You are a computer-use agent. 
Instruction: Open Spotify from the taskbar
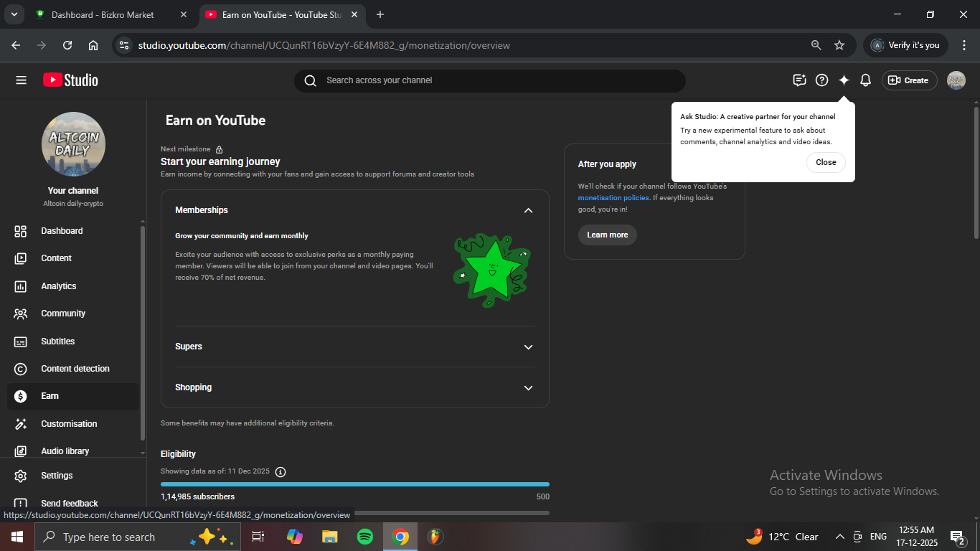[365, 537]
